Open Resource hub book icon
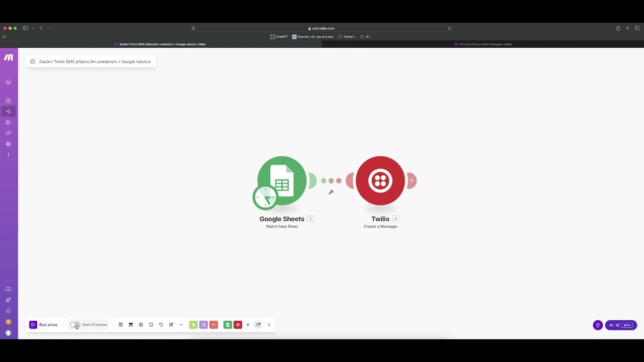 [x=8, y=289]
